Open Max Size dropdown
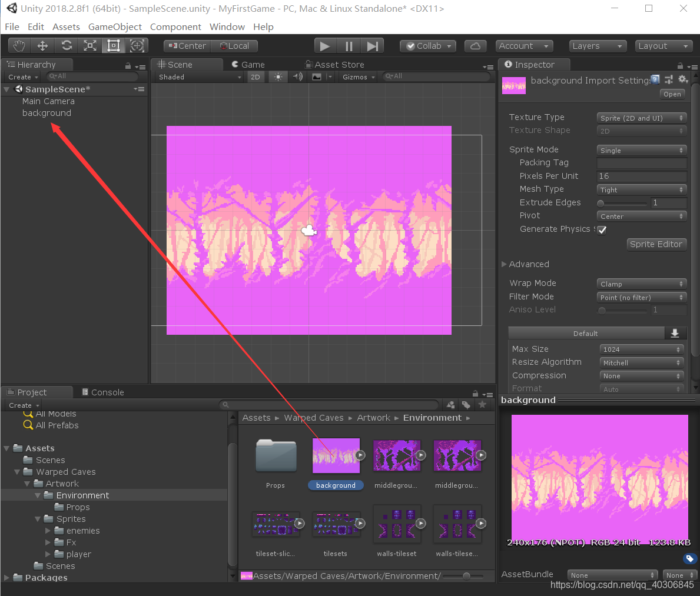The height and width of the screenshot is (596, 700). 642,349
